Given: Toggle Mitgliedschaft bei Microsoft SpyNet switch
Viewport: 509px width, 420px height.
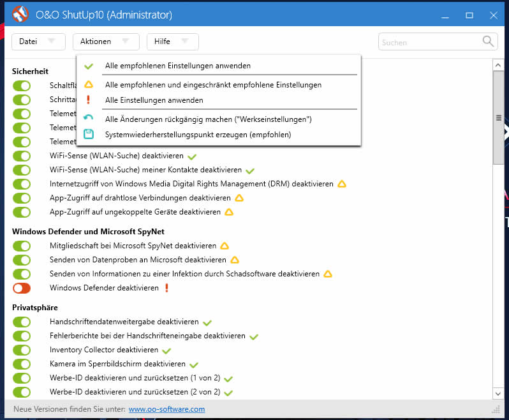Looking at the screenshot, I should 22,246.
